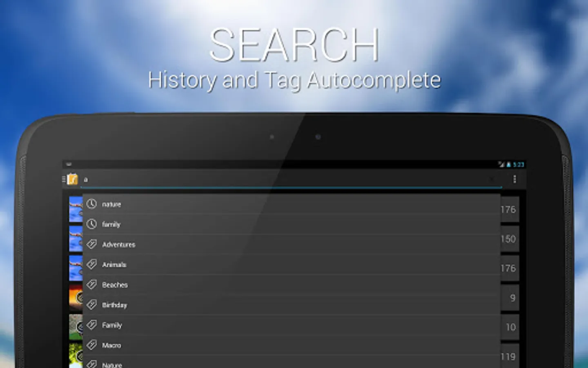This screenshot has height=368, width=588.
Task: Choose the 'Birthday' tag suggestion
Action: [292, 305]
